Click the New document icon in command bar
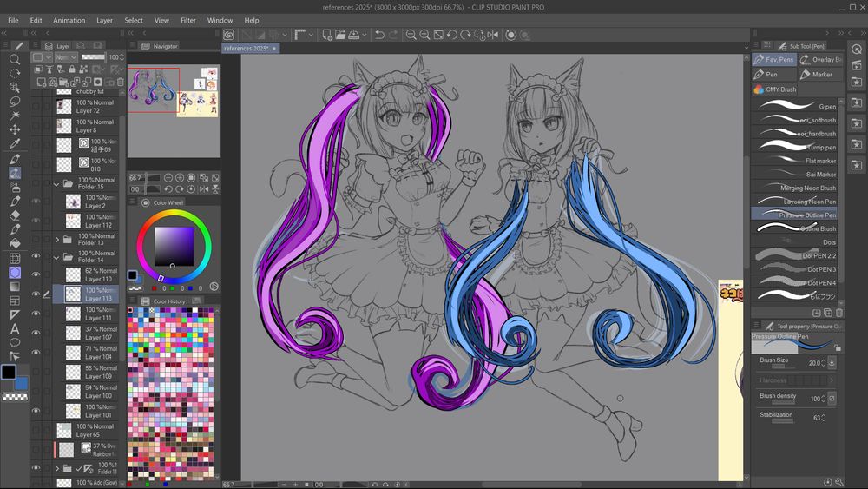The width and height of the screenshot is (868, 489). click(x=326, y=35)
